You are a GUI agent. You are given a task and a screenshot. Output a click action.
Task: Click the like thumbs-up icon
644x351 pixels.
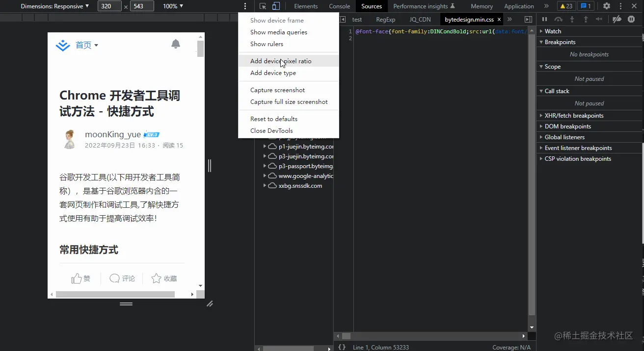[77, 278]
